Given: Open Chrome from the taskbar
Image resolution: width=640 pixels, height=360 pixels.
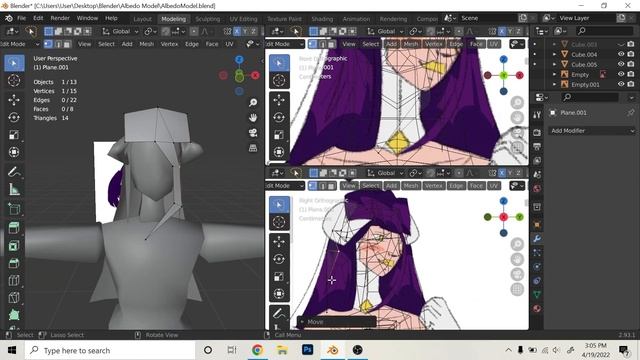Looking at the screenshot, I should 257,350.
